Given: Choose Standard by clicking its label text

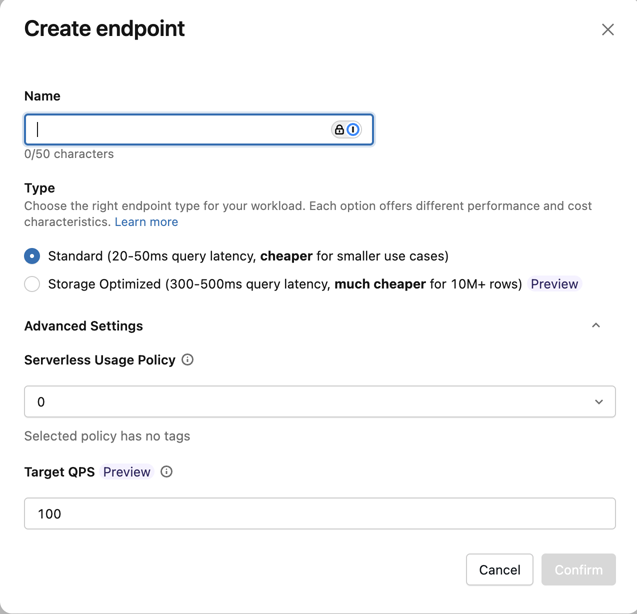Looking at the screenshot, I should 248,256.
